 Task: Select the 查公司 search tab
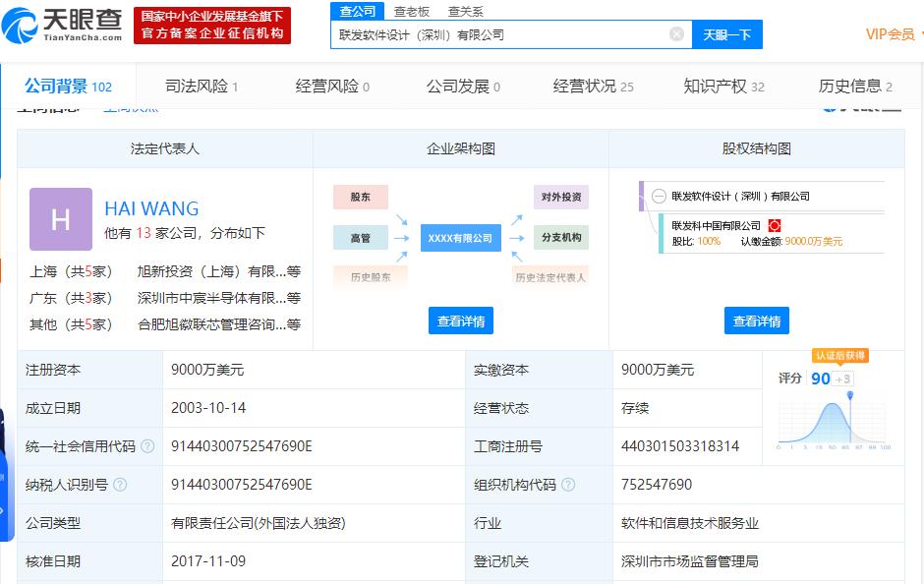[357, 11]
